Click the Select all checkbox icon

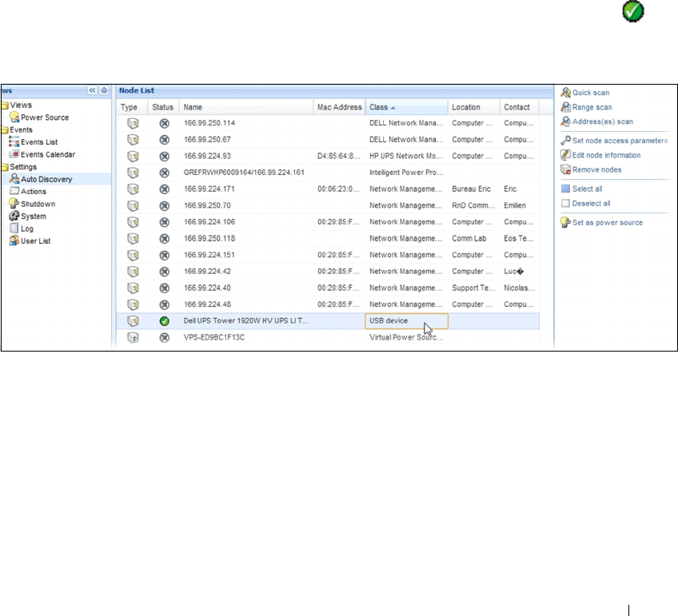(x=565, y=189)
